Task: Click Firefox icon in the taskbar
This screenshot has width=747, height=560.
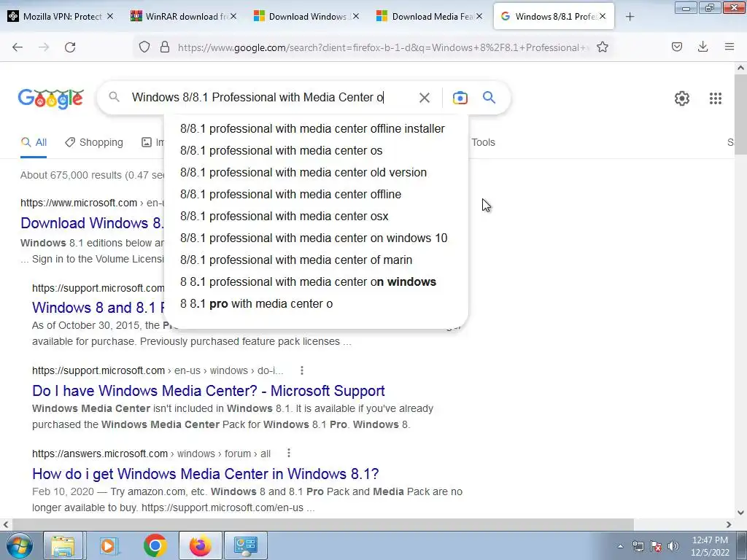Action: click(200, 545)
